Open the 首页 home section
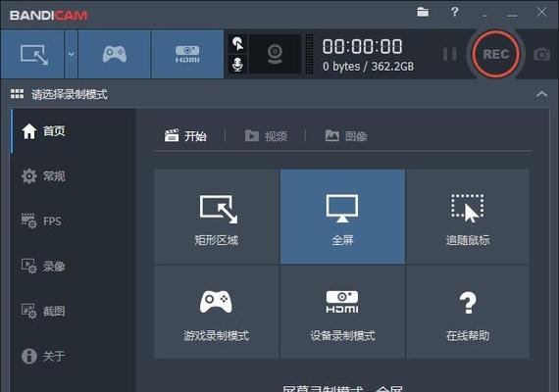The height and width of the screenshot is (392, 559). 74,130
